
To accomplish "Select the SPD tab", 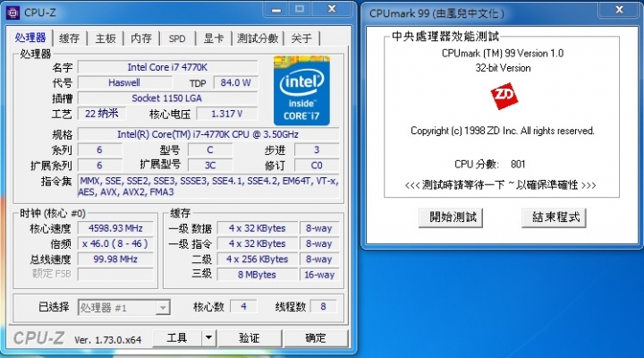I will (x=177, y=38).
